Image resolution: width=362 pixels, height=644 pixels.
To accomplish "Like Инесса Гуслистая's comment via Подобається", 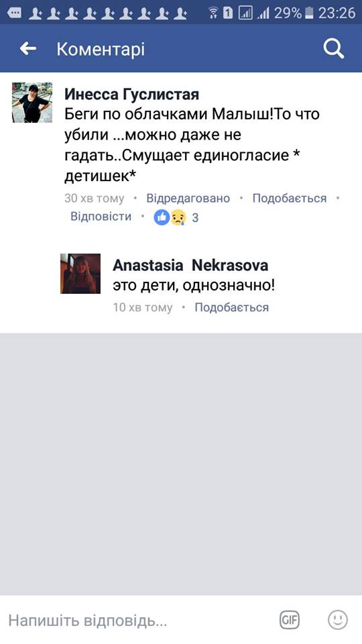I will [x=290, y=199].
